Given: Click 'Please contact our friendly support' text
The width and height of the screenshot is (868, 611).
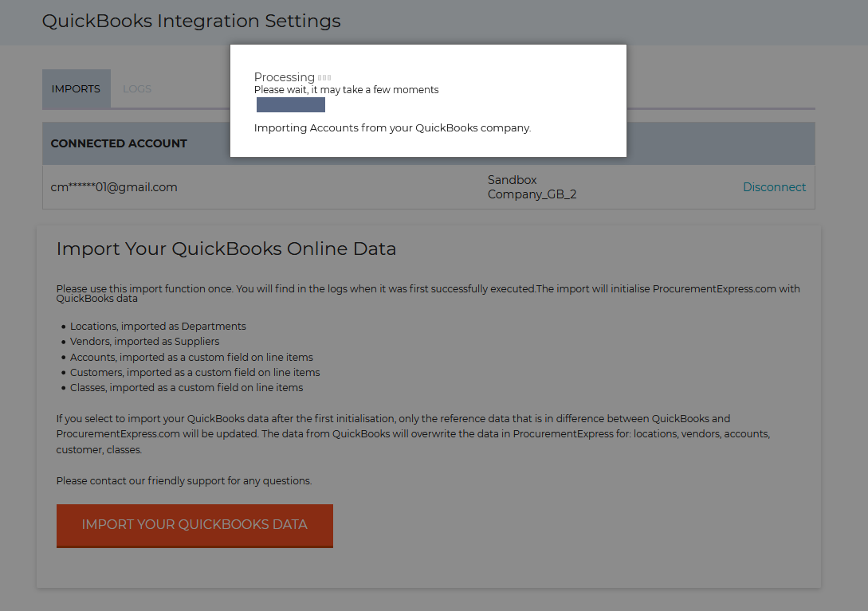Looking at the screenshot, I should point(184,481).
